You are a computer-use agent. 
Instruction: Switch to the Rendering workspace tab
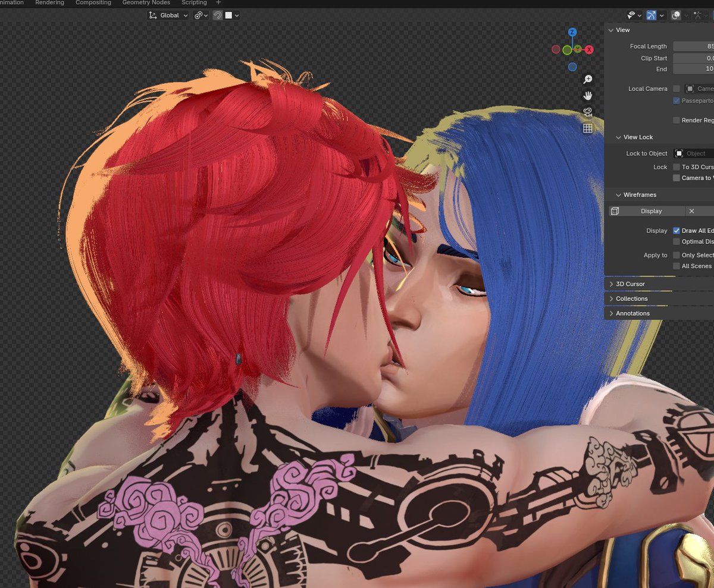(x=49, y=2)
